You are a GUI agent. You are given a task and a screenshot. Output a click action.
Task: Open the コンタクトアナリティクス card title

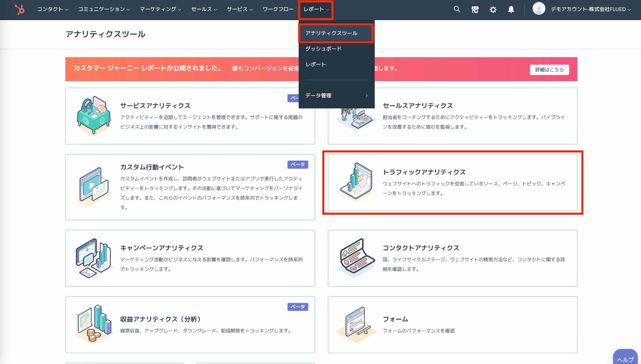pos(421,248)
